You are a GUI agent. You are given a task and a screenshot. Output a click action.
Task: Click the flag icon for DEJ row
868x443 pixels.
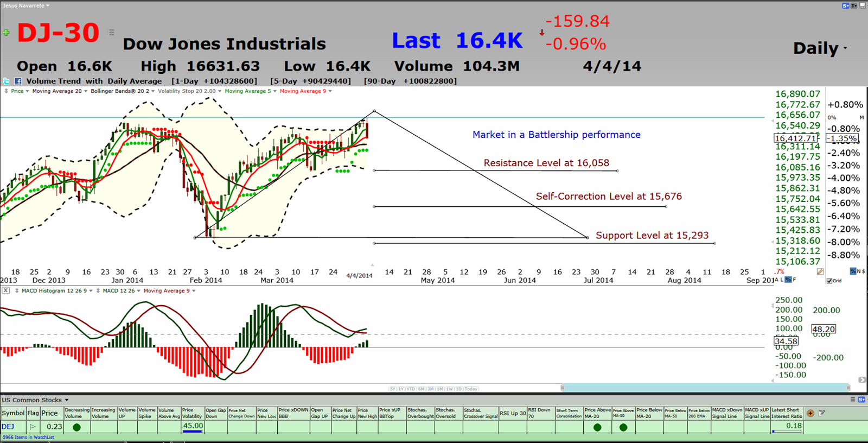pos(33,427)
